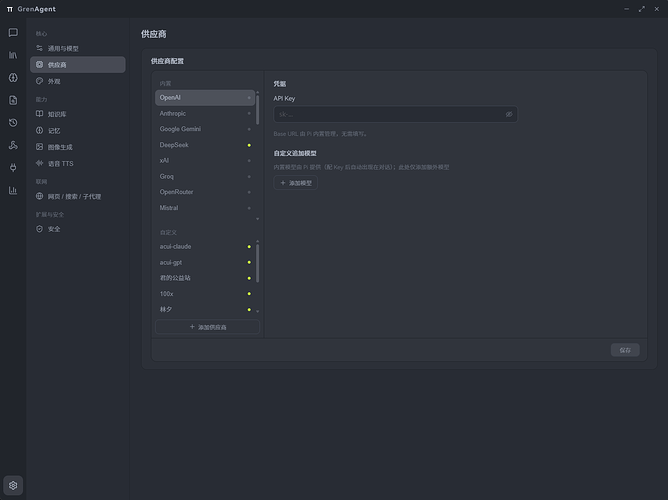
Task: Click the custom providers list scrollbar
Action: [257, 263]
